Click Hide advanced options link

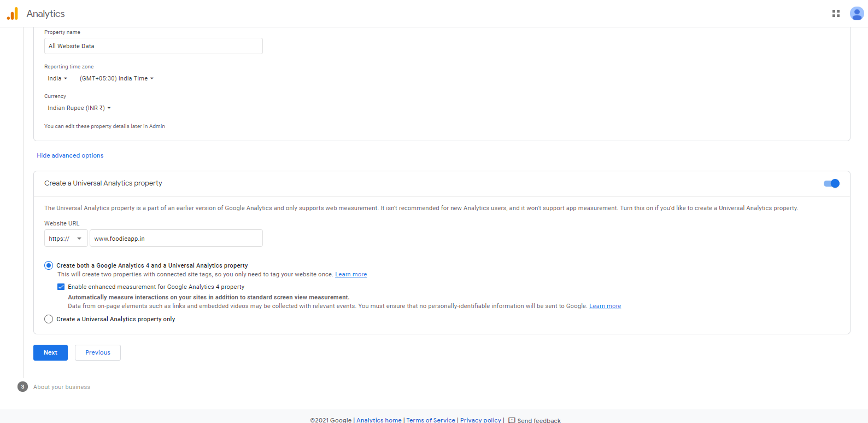(x=70, y=155)
